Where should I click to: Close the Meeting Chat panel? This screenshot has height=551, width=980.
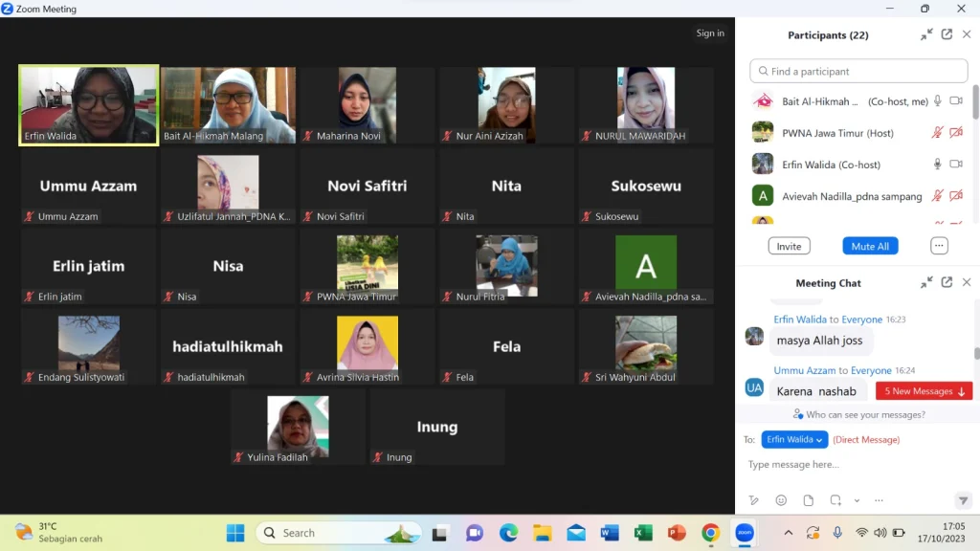pyautogui.click(x=967, y=283)
